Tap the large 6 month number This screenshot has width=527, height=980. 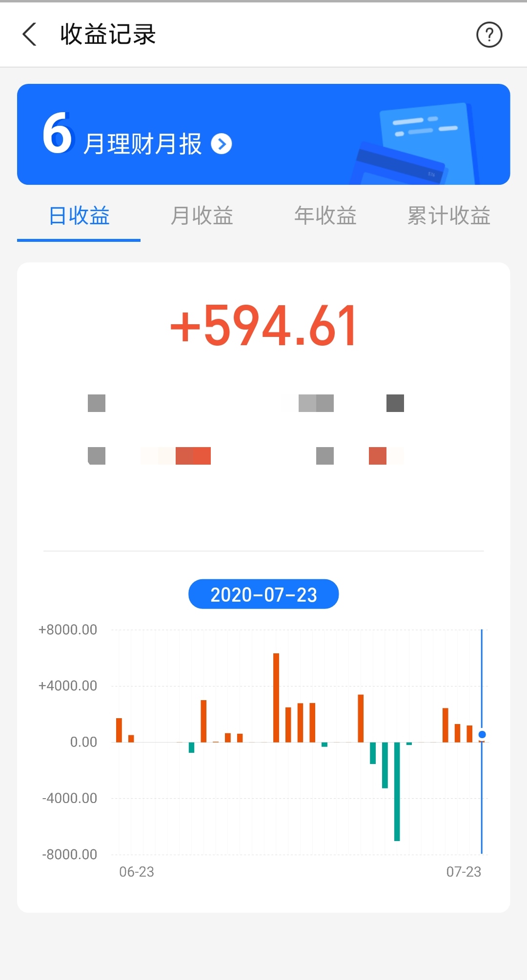[x=58, y=133]
